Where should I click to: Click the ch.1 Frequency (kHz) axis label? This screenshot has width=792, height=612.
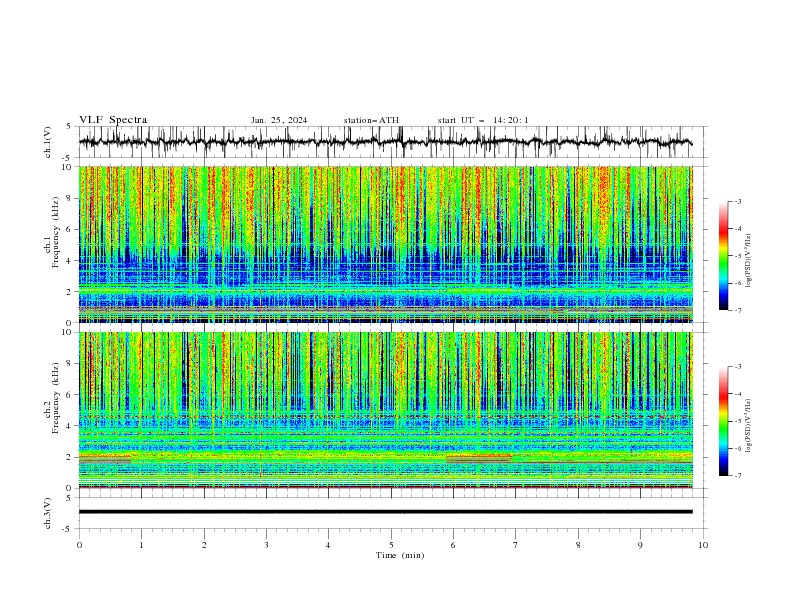tap(52, 232)
